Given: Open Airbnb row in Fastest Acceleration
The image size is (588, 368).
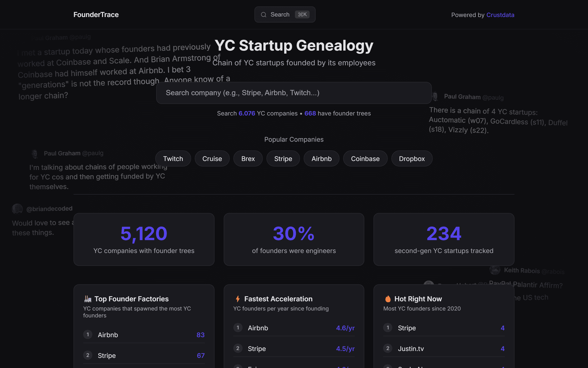Looking at the screenshot, I should [x=294, y=328].
